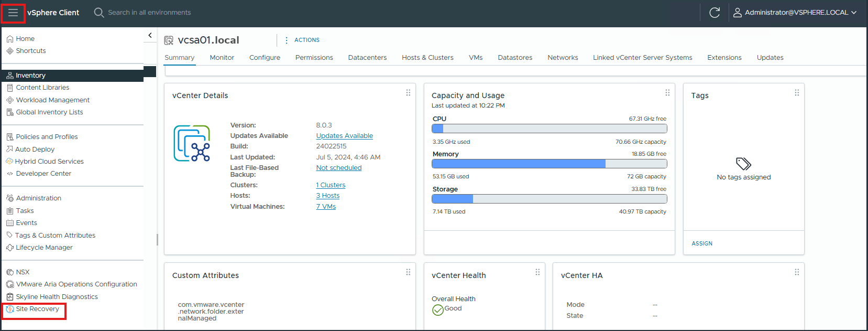
Task: Click the vCenter Details card drag handle
Action: pos(408,93)
